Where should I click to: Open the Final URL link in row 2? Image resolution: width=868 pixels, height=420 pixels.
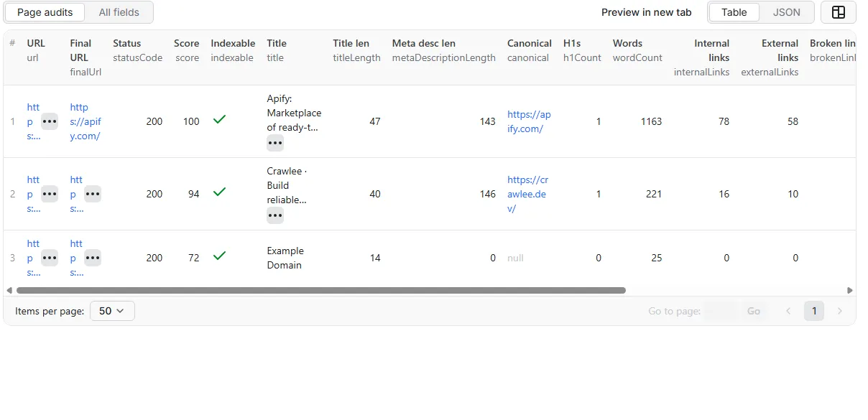76,194
